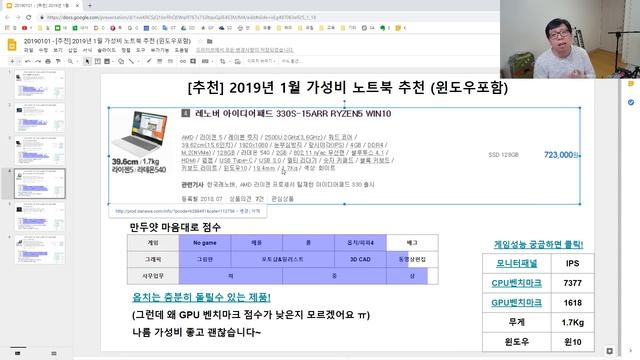Screen dimensions: 640x360
Task: Select the arrow cursor tool
Action: (x=87, y=61)
